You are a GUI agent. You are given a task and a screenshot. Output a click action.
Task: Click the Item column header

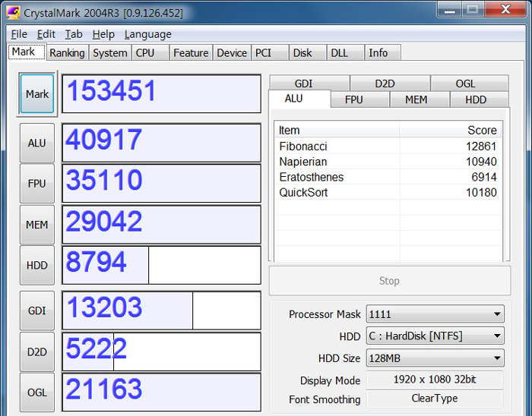point(337,130)
